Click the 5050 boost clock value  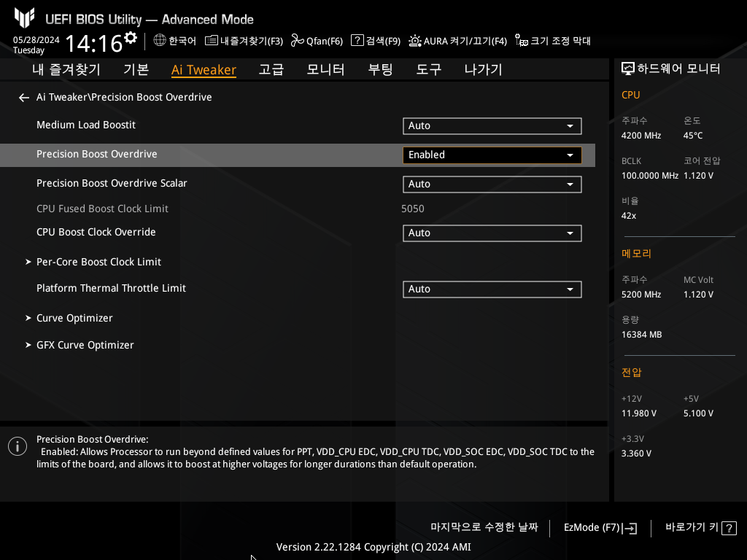[x=413, y=209]
